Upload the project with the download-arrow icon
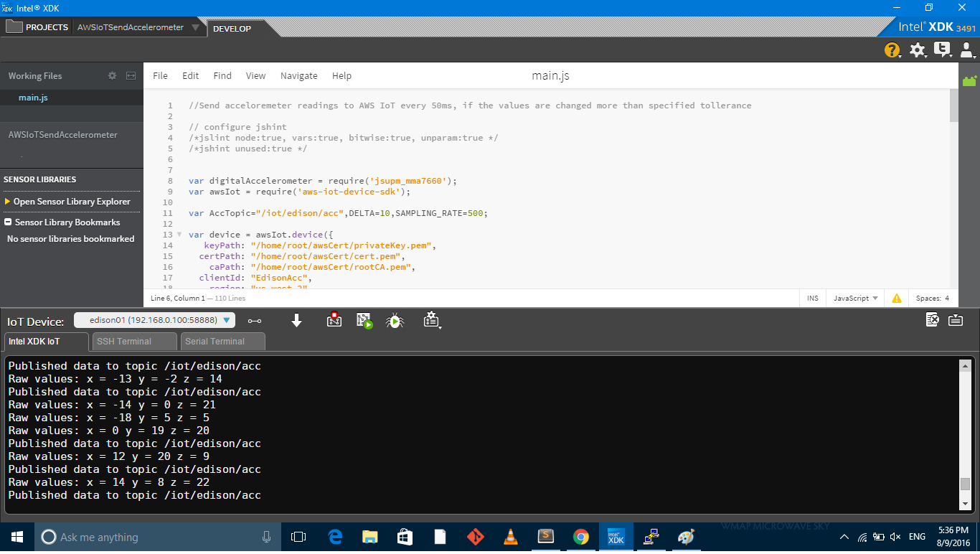The width and height of the screenshot is (980, 554). click(296, 320)
